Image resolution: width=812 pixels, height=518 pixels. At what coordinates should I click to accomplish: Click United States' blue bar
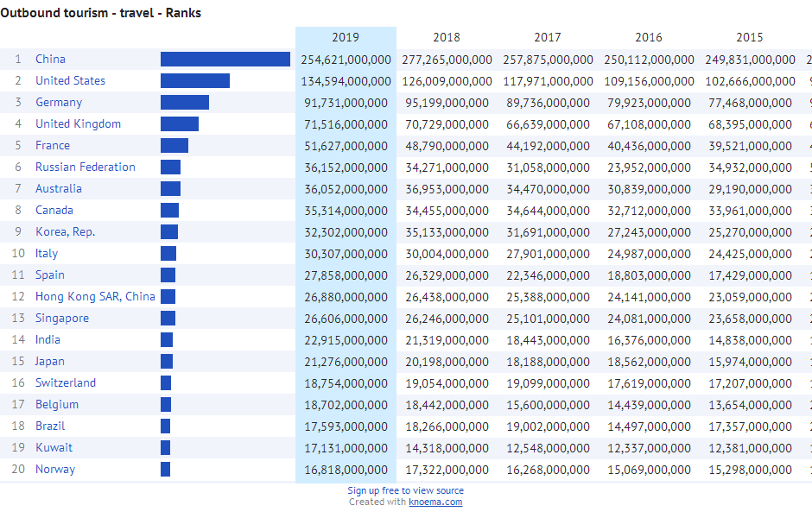(195, 81)
